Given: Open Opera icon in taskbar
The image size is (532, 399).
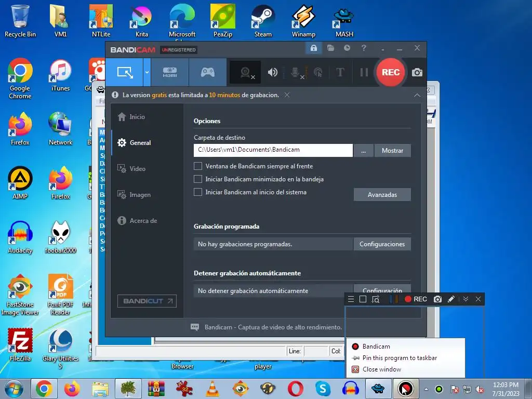Looking at the screenshot, I should click(x=296, y=389).
